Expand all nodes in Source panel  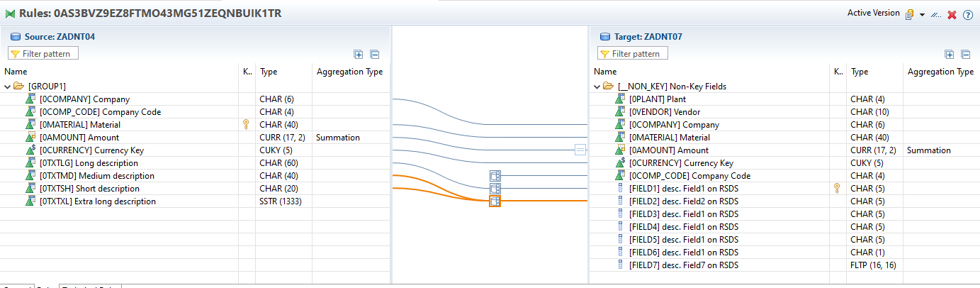click(359, 54)
